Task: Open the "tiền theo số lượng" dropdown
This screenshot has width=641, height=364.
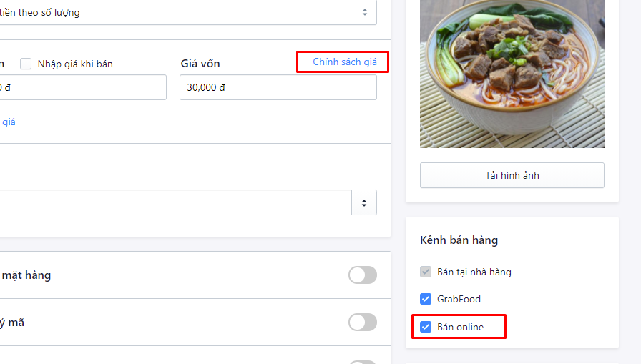Action: tap(179, 12)
